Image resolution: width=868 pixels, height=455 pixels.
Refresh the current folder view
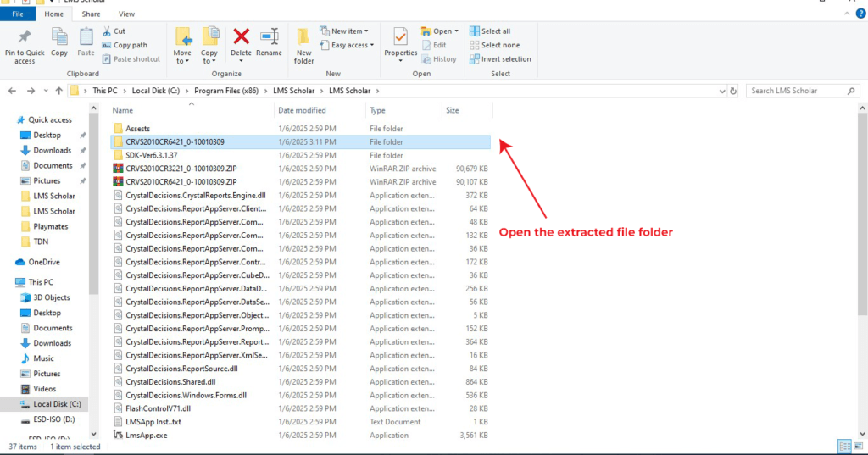pos(733,91)
